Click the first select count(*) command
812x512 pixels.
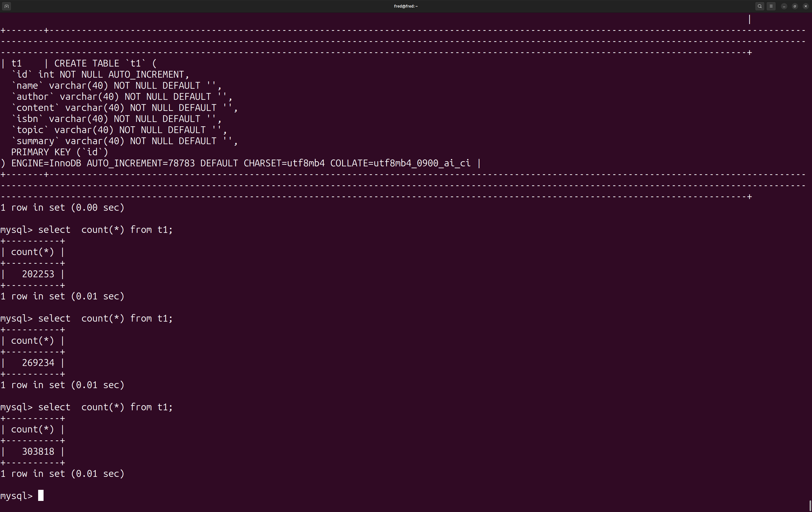[x=105, y=230]
